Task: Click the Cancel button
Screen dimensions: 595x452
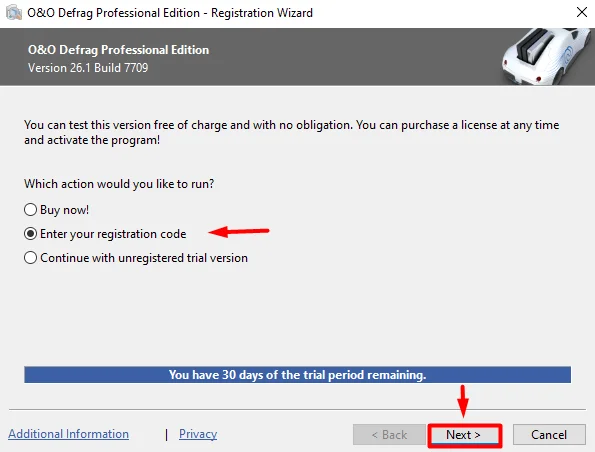Action: point(549,435)
